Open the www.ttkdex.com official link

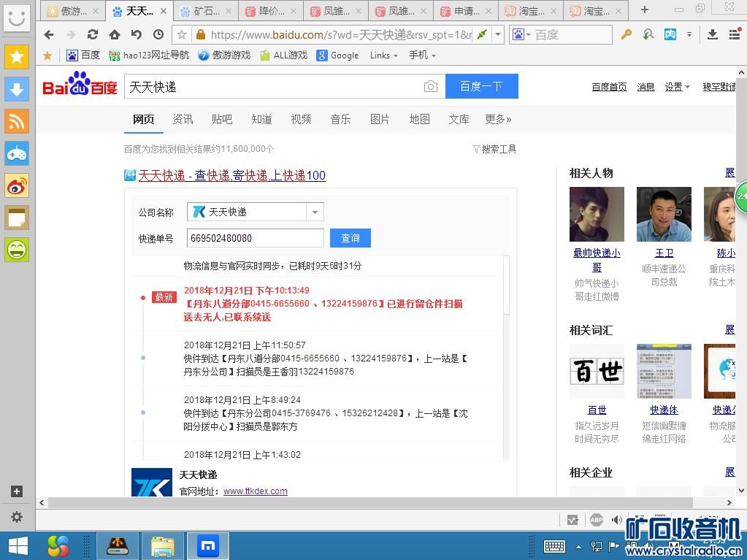tap(255, 491)
